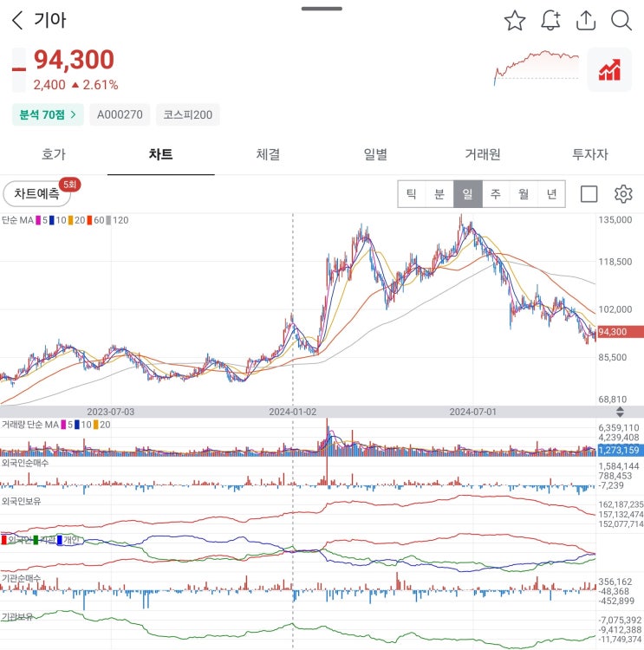The height and width of the screenshot is (650, 644).
Task: Switch to the 거래원 tab
Action: coord(483,154)
